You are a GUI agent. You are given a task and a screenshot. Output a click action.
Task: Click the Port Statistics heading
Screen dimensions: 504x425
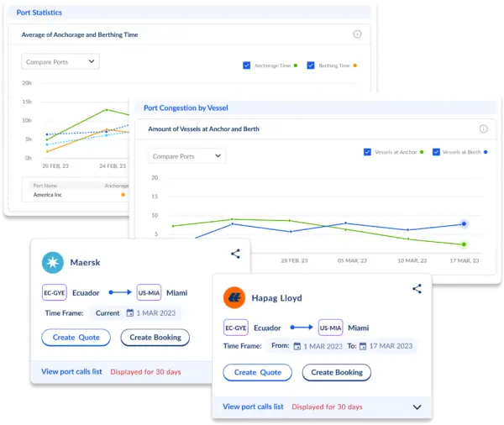(39, 13)
